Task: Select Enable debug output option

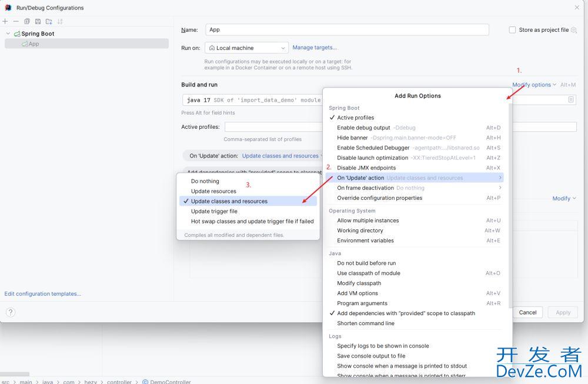Action: (x=415, y=128)
